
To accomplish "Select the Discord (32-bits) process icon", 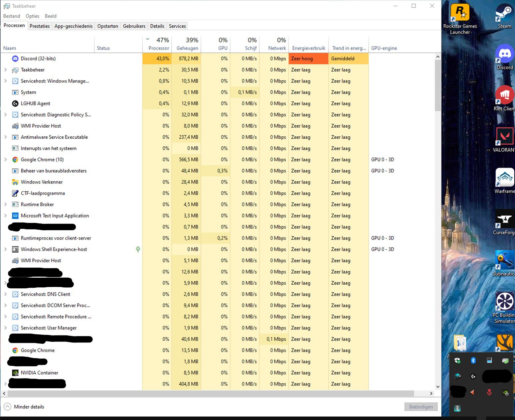I will 15,58.
